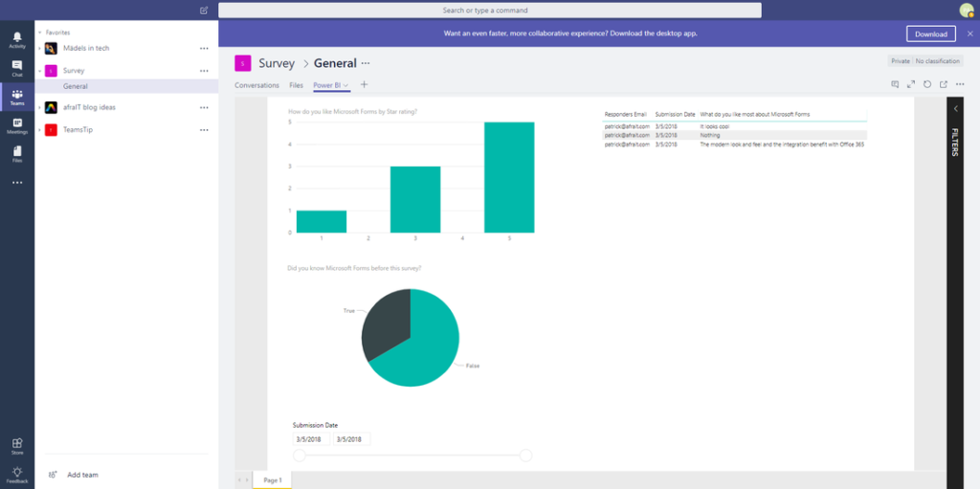This screenshot has width=980, height=489.
Task: Open General channel more options ellipsis
Action: coord(366,63)
